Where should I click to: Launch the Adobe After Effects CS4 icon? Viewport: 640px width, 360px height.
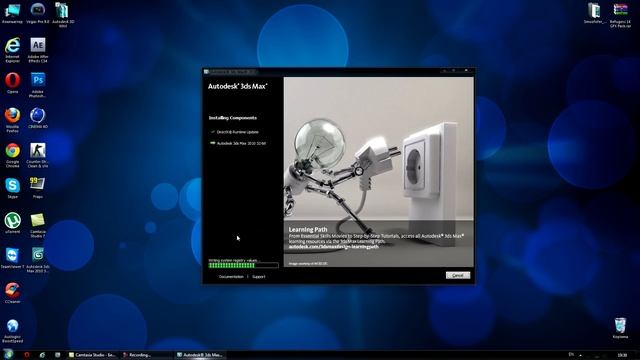click(38, 50)
